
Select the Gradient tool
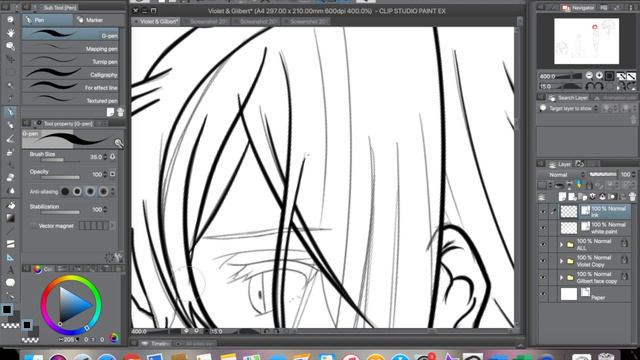(x=11, y=218)
